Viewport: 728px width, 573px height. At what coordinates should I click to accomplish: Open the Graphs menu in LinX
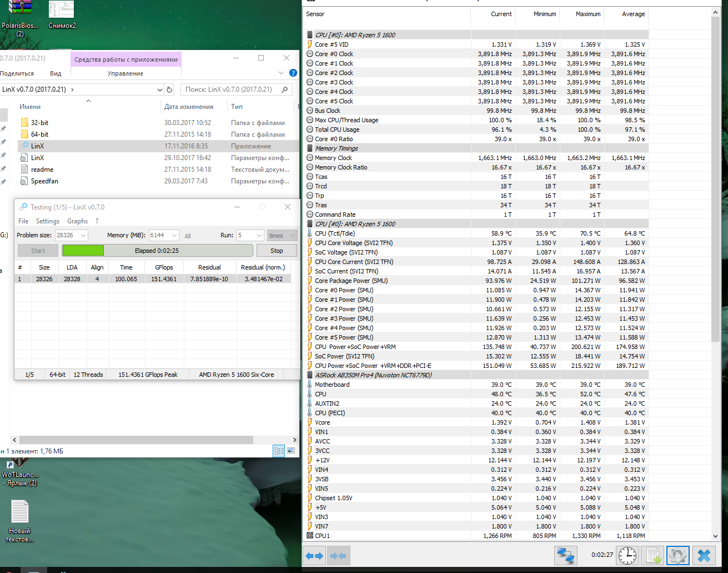(x=77, y=221)
